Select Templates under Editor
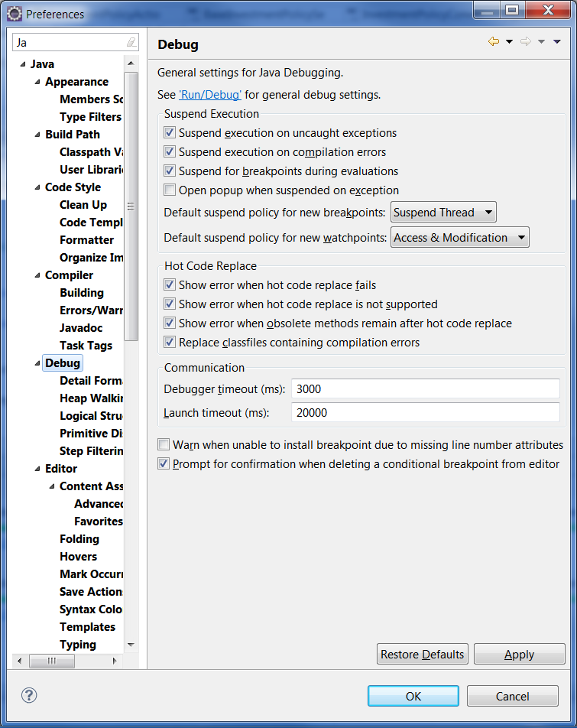This screenshot has height=728, width=577. tap(88, 627)
